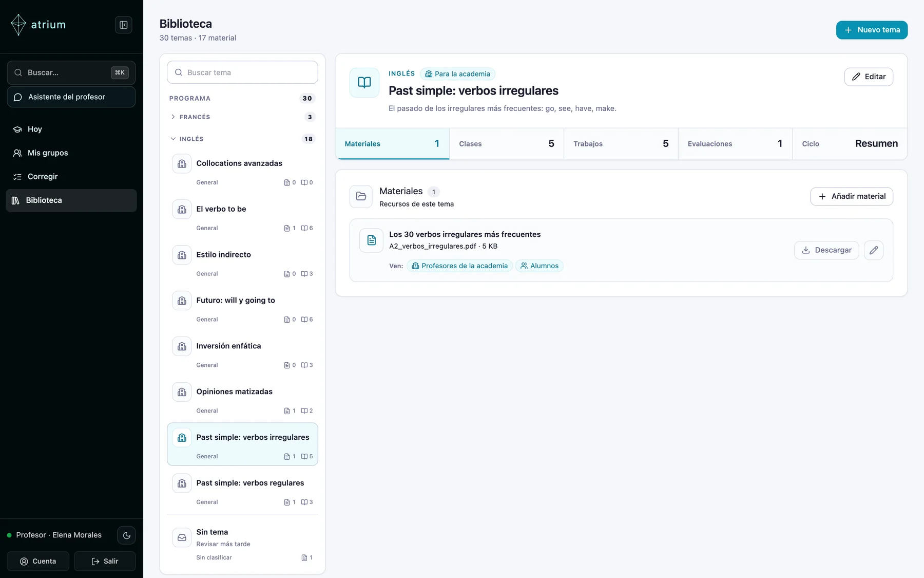Click Añadir material button

point(852,196)
